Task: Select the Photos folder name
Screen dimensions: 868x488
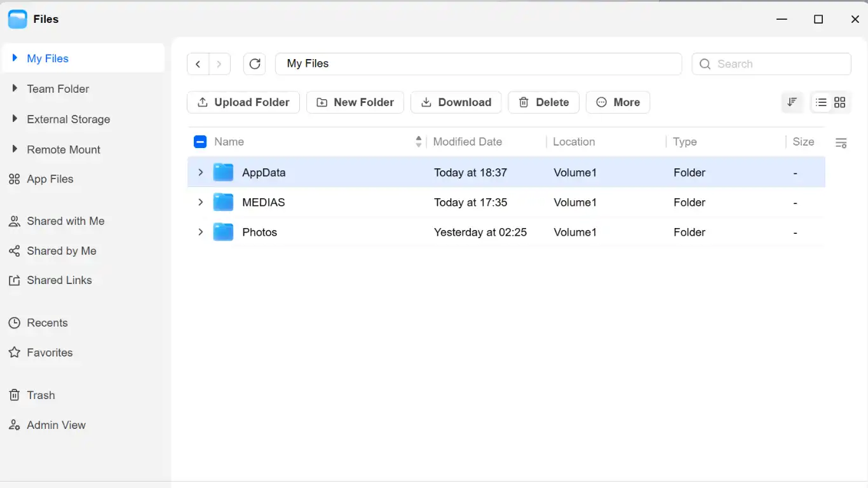Action: click(260, 232)
